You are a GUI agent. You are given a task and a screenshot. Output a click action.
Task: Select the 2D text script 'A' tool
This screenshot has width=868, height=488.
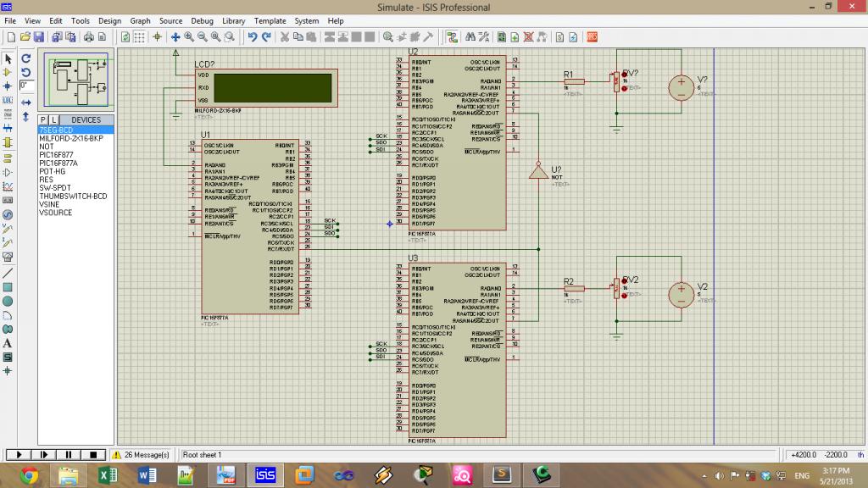click(x=8, y=343)
